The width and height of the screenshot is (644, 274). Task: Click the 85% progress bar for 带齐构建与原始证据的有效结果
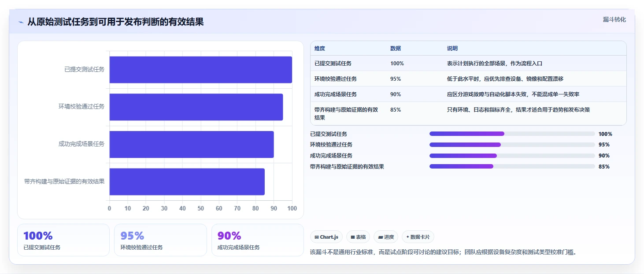click(x=512, y=166)
